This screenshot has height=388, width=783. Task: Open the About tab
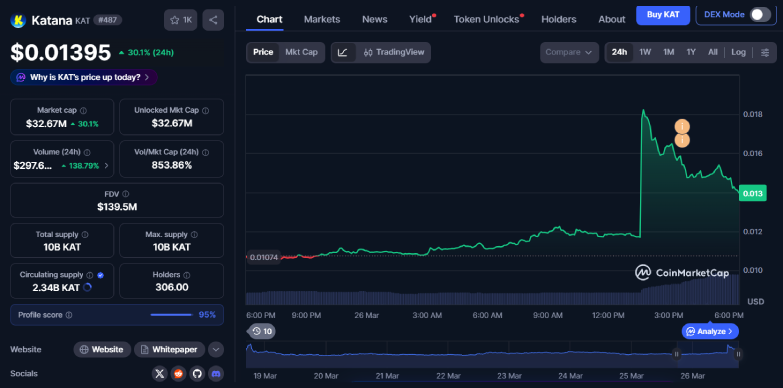coord(612,19)
